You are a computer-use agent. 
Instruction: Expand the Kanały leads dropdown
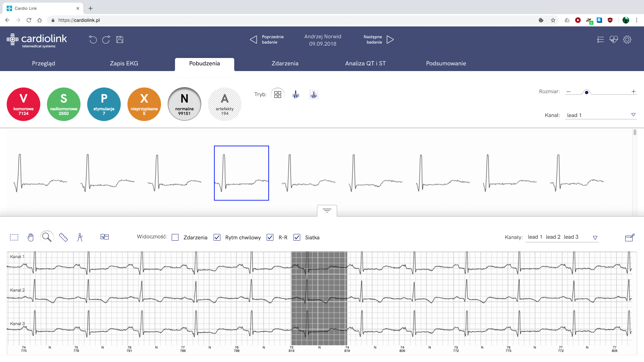point(595,237)
